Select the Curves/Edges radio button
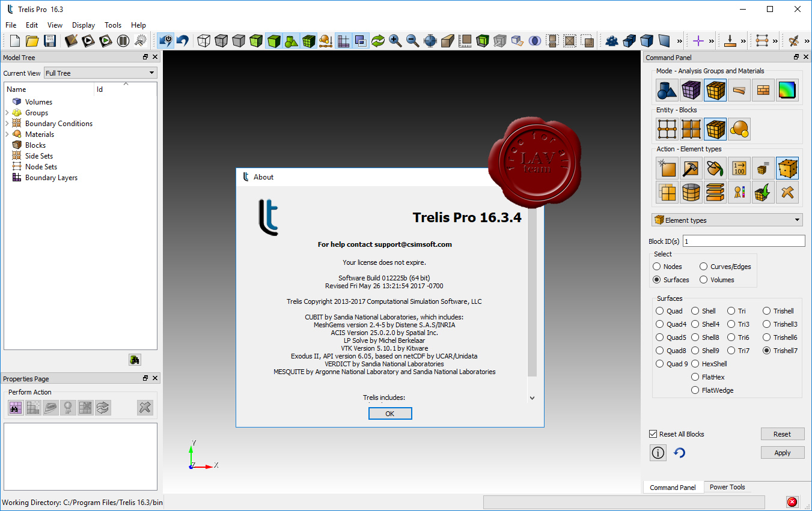The image size is (812, 511). (x=704, y=267)
